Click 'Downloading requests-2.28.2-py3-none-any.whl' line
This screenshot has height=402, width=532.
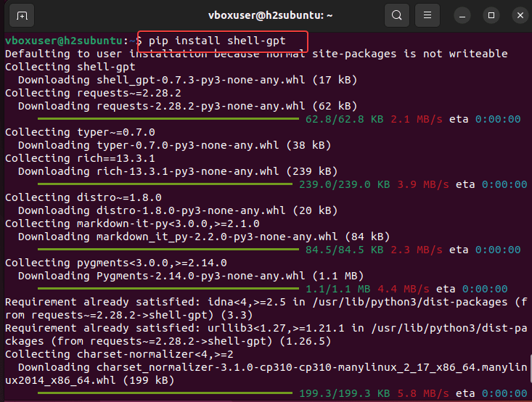click(188, 106)
